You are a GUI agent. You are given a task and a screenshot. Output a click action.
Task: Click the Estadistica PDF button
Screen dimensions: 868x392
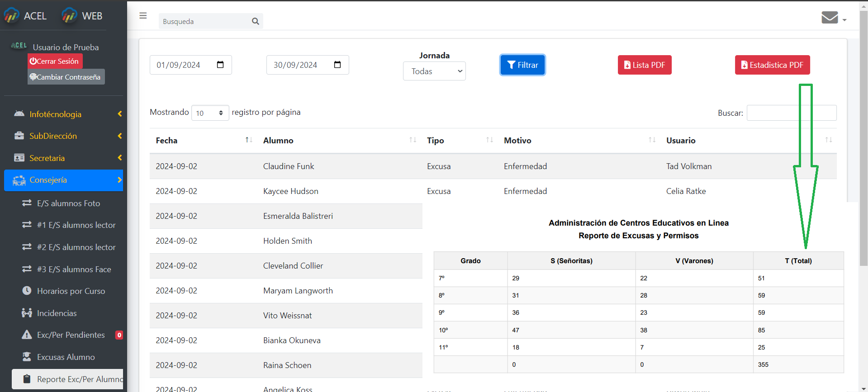pyautogui.click(x=772, y=65)
